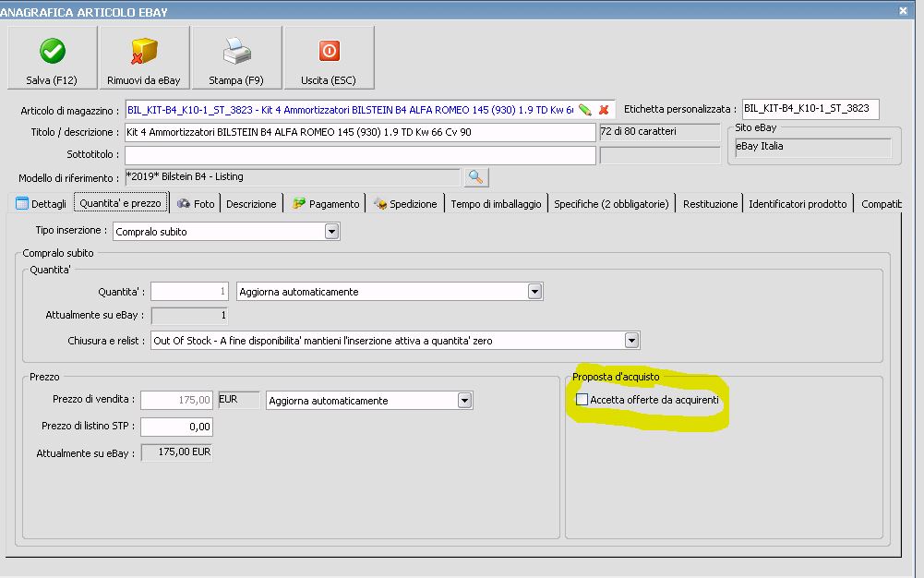
Task: Open the Foto tab
Action: [x=197, y=204]
